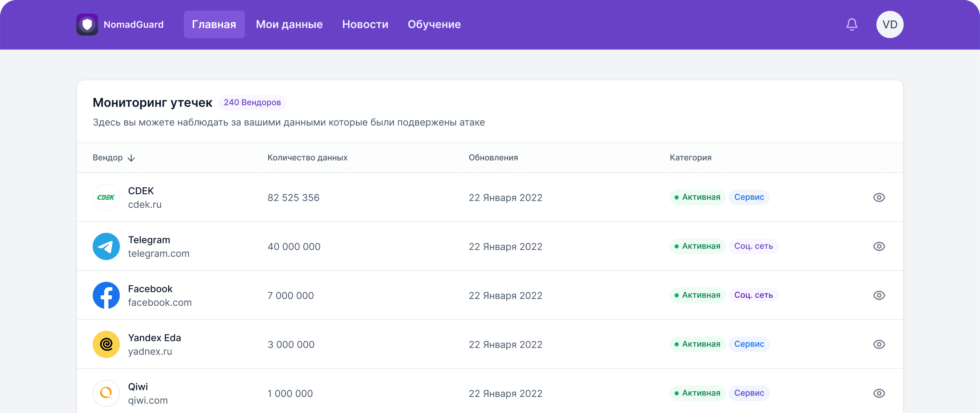Open the Мои данные tab
980x413 pixels.
(289, 24)
